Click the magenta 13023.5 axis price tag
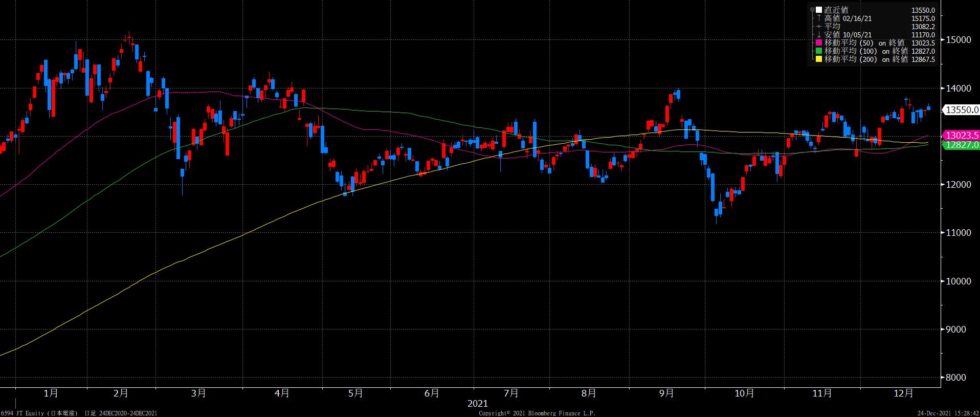 [961, 136]
